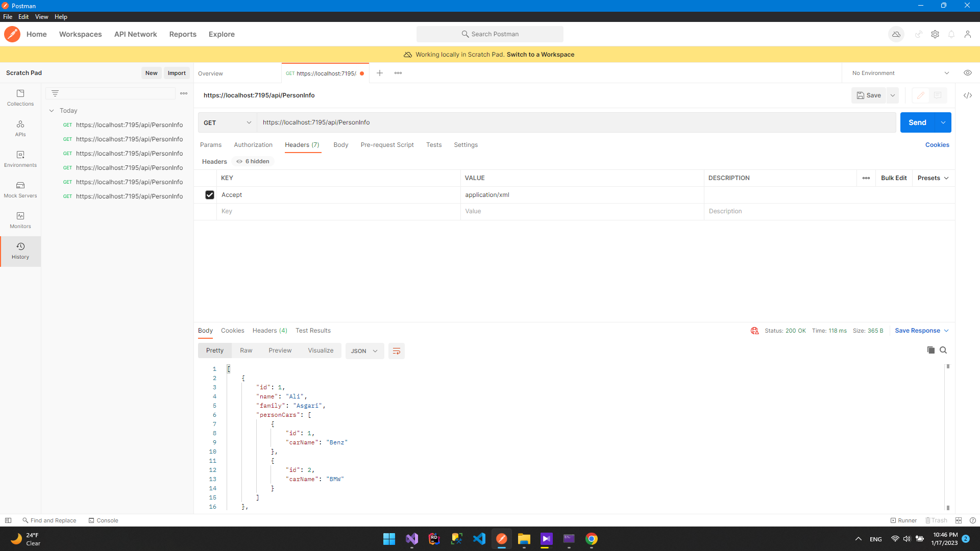Viewport: 980px width, 551px height.
Task: Toggle line wrap in response viewer
Action: [x=397, y=351]
